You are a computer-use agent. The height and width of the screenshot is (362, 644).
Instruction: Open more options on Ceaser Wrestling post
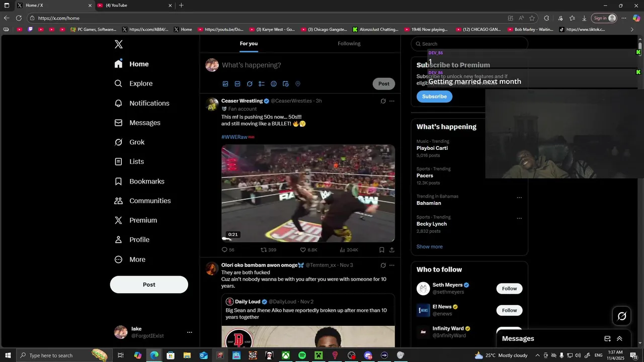(x=392, y=101)
